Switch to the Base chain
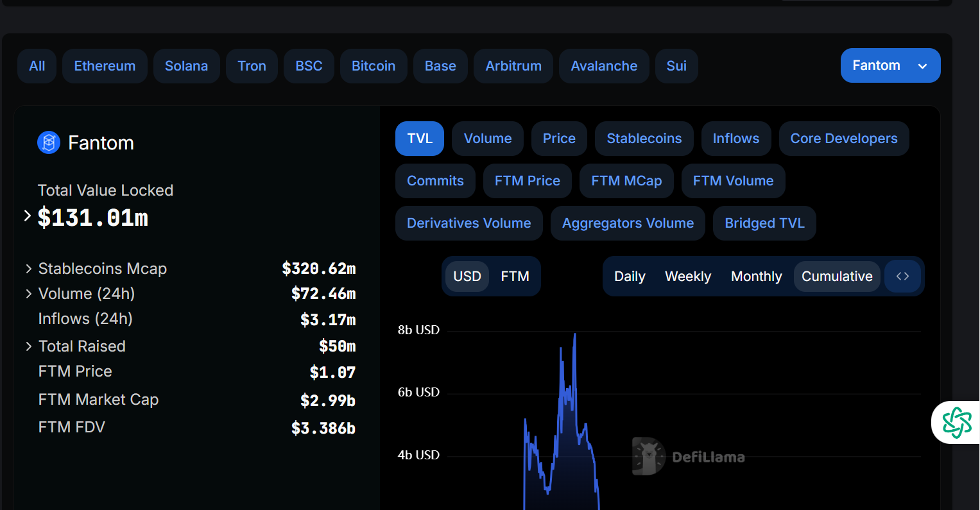The height and width of the screenshot is (510, 980). 440,66
